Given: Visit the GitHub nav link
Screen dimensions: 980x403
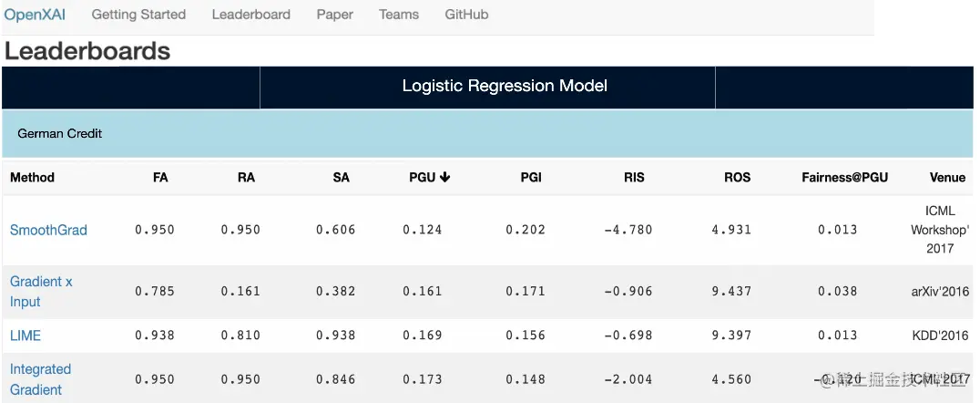Looking at the screenshot, I should [466, 15].
